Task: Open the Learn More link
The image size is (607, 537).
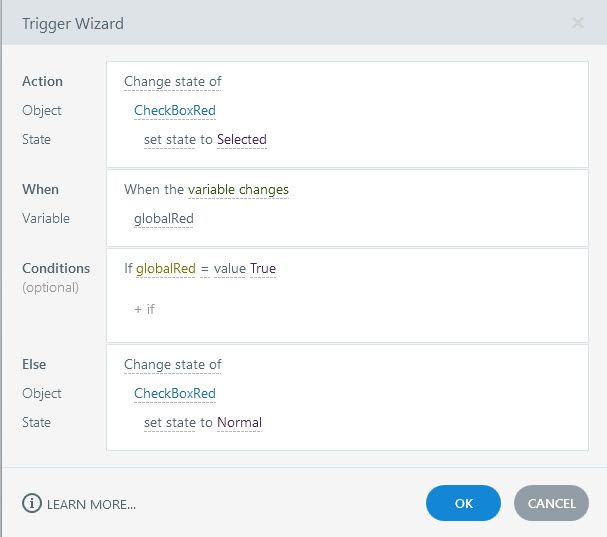Action: coord(91,504)
